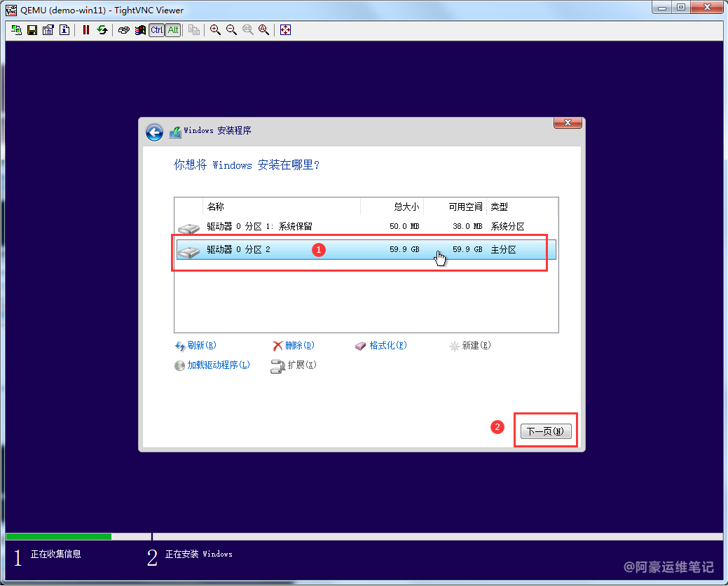
Task: Click the 格式化 (Format) link
Action: point(387,346)
